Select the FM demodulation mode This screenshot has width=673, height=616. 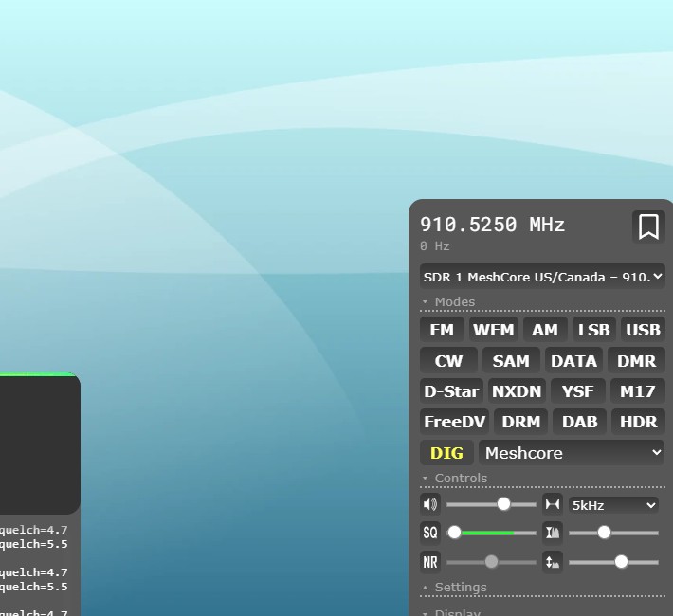click(442, 330)
